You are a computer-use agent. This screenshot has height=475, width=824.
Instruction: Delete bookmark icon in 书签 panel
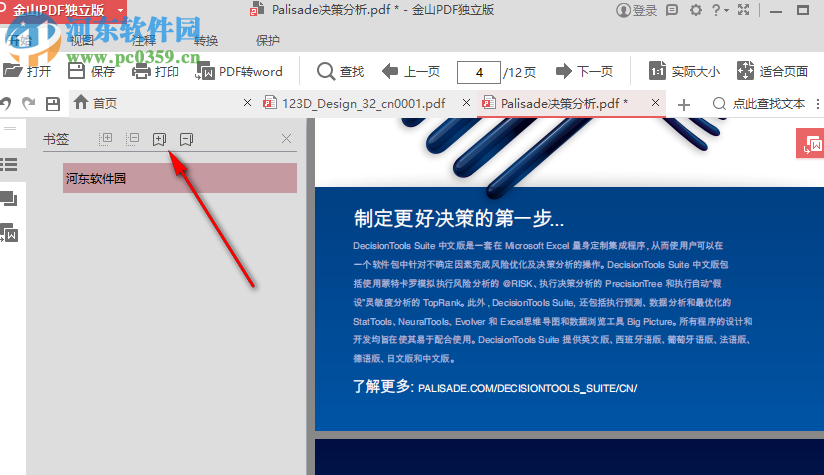[x=186, y=139]
